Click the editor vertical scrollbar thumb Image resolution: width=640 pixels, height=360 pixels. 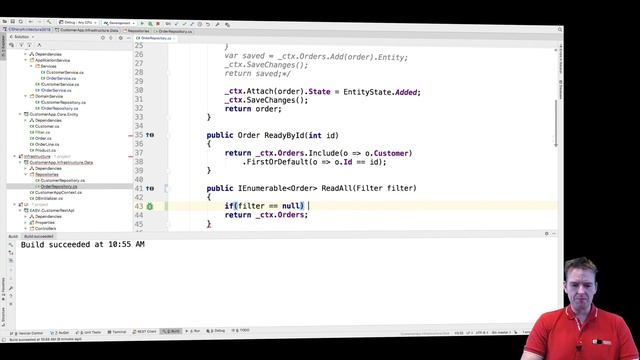coord(556,122)
